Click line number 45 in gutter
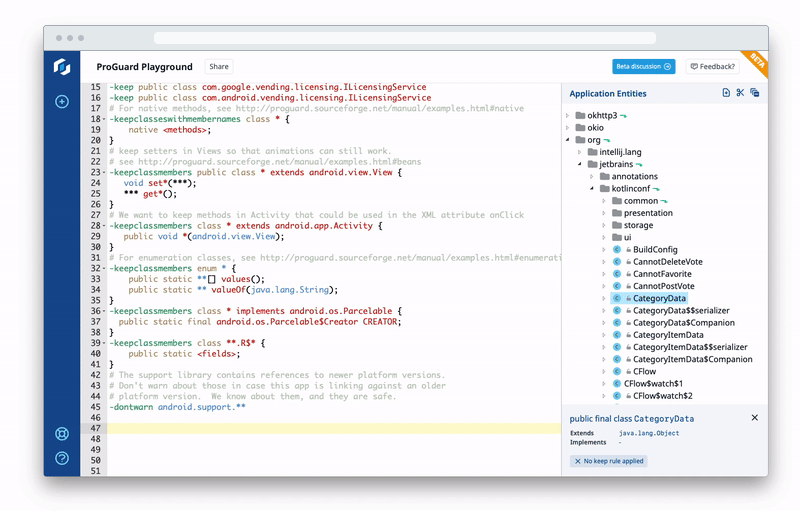The height and width of the screenshot is (511, 800). tap(95, 407)
